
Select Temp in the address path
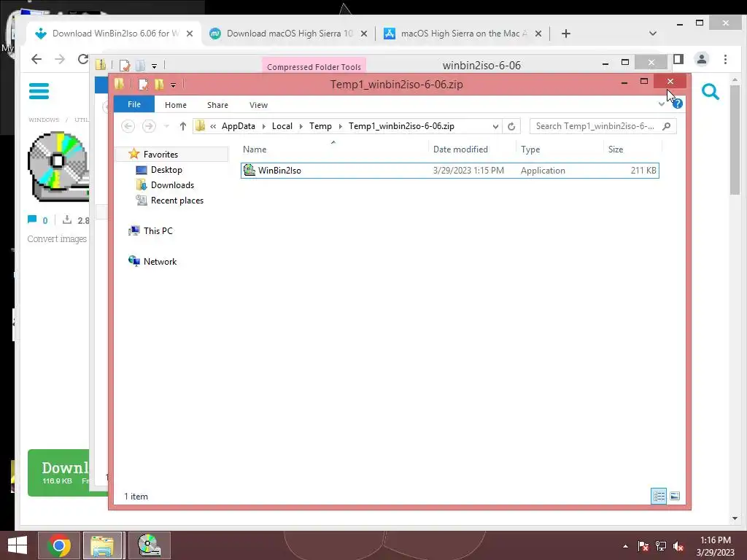(x=320, y=126)
